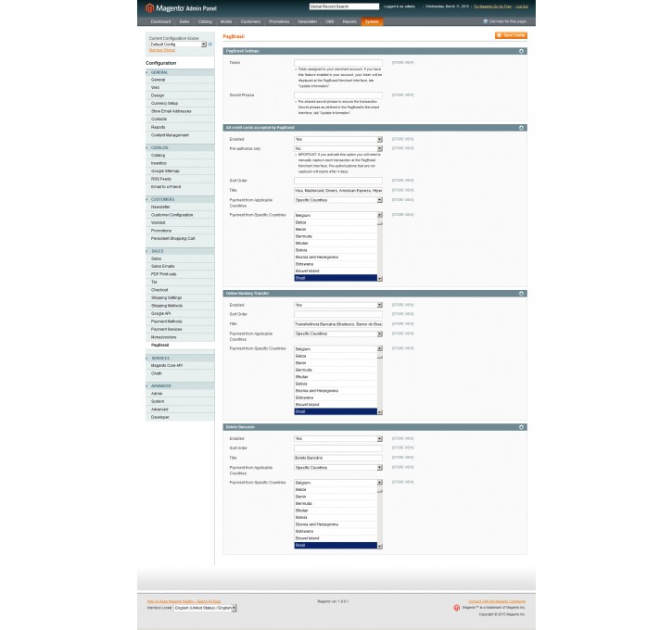Select Bolivia in credit cards country list

pos(336,250)
